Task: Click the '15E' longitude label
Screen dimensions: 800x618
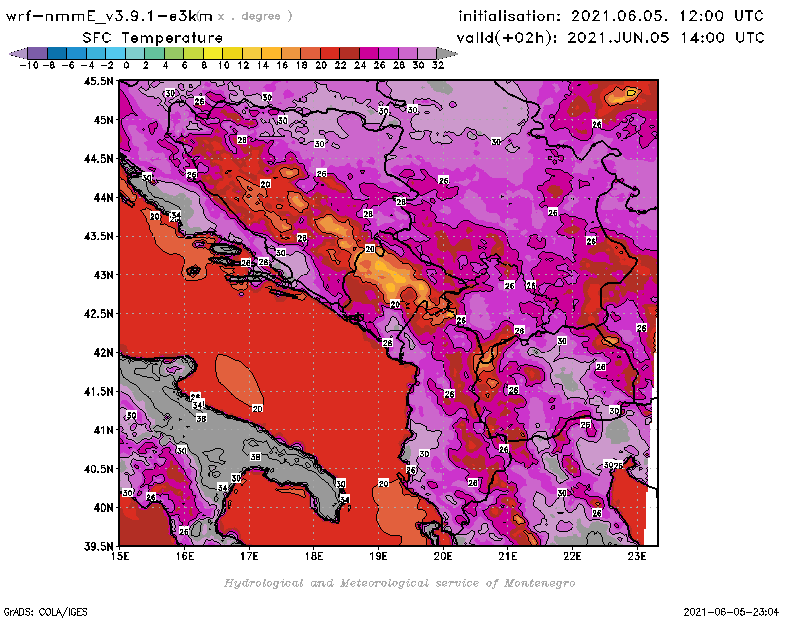Action: pyautogui.click(x=120, y=556)
